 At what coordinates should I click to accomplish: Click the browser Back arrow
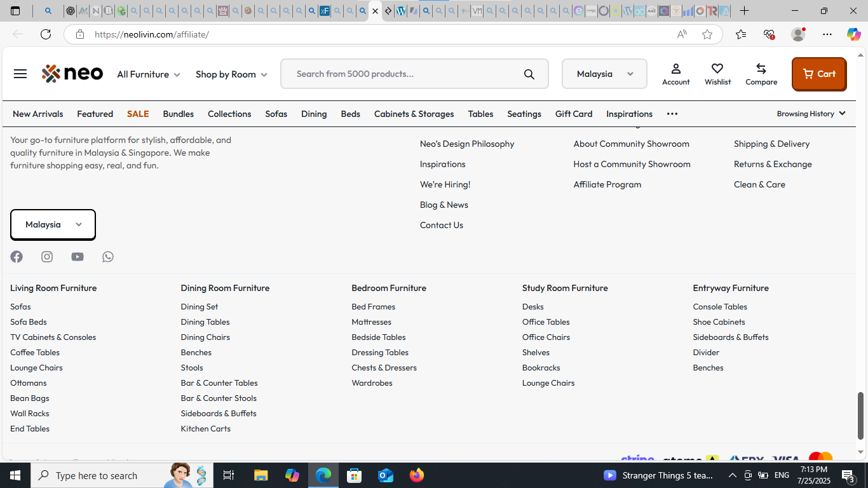click(18, 34)
